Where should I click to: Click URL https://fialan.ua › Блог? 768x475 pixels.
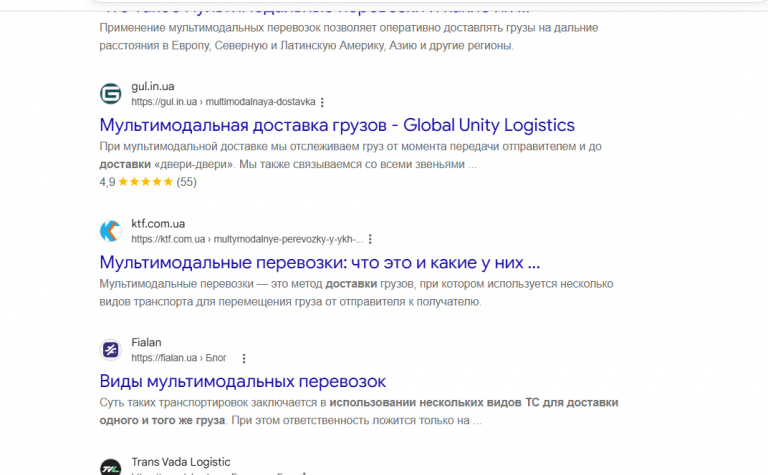179,358
